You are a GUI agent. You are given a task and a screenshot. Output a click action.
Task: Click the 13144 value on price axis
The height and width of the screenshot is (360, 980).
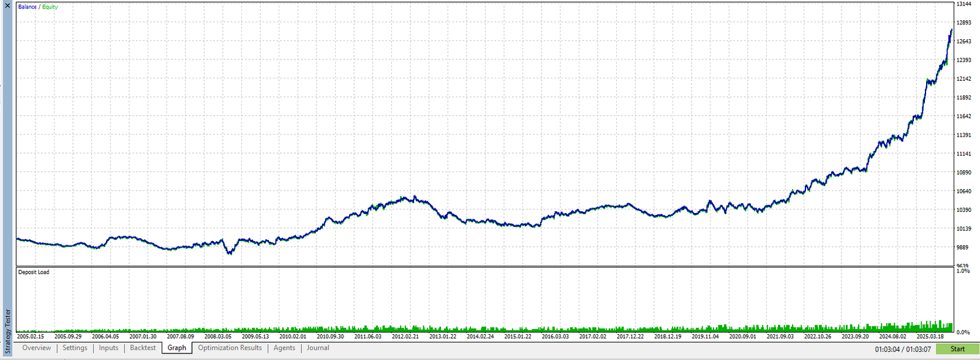pos(964,4)
